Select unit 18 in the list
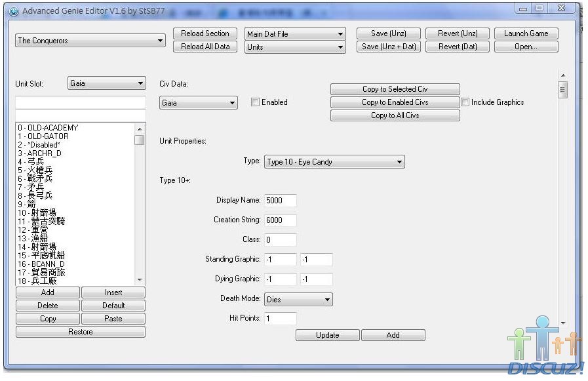Viewport: 588px width, 381px height. pyautogui.click(x=75, y=281)
